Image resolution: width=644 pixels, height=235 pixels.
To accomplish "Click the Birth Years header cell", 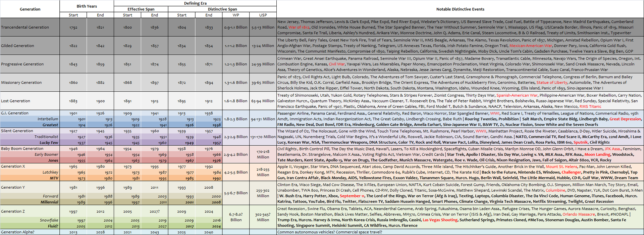I will [87, 6].
